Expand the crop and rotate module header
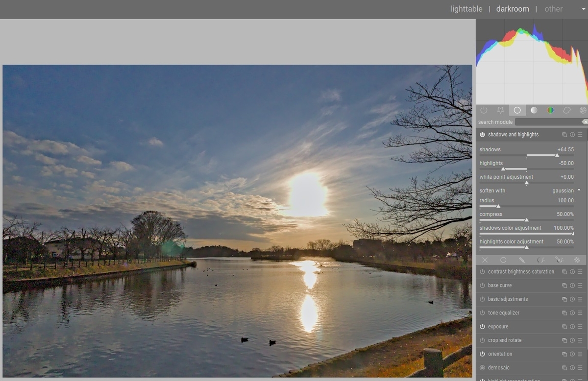 pos(505,340)
